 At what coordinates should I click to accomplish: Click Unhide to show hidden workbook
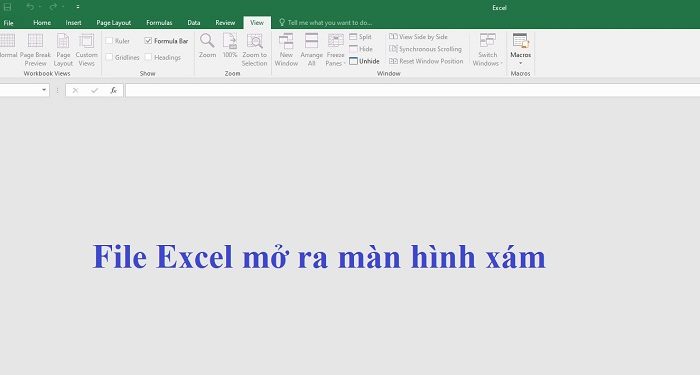tap(364, 61)
